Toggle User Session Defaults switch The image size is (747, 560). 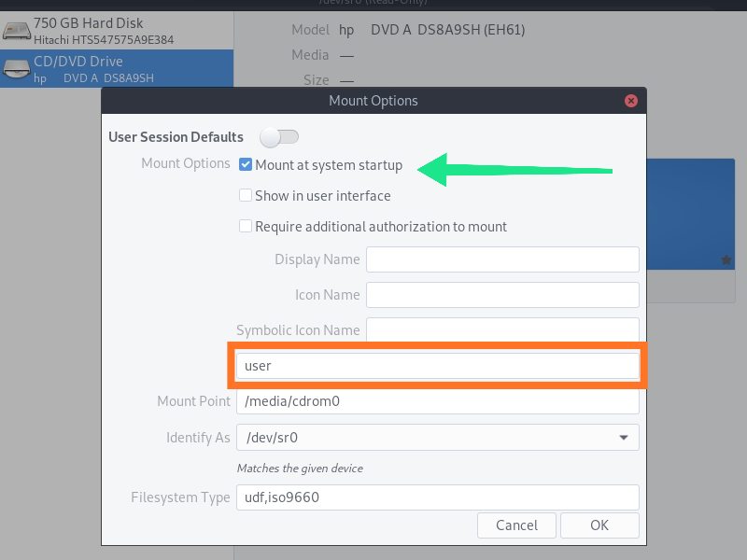[279, 137]
